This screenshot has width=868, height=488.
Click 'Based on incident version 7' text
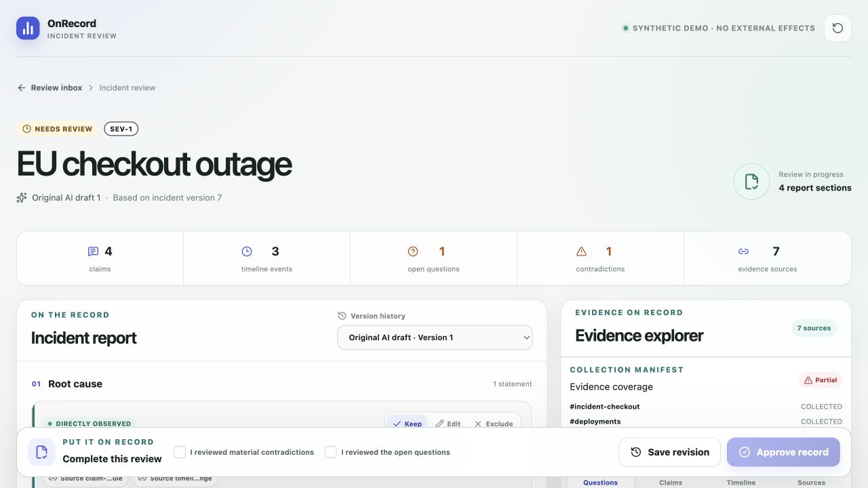(167, 198)
